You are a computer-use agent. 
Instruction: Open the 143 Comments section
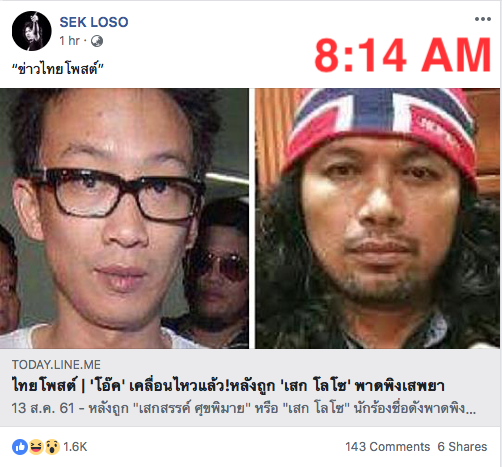coord(387,447)
